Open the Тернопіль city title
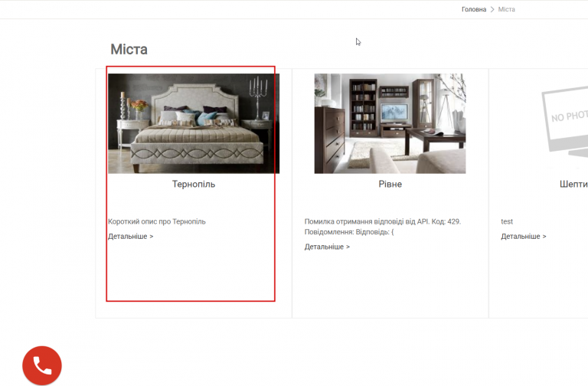 (194, 184)
